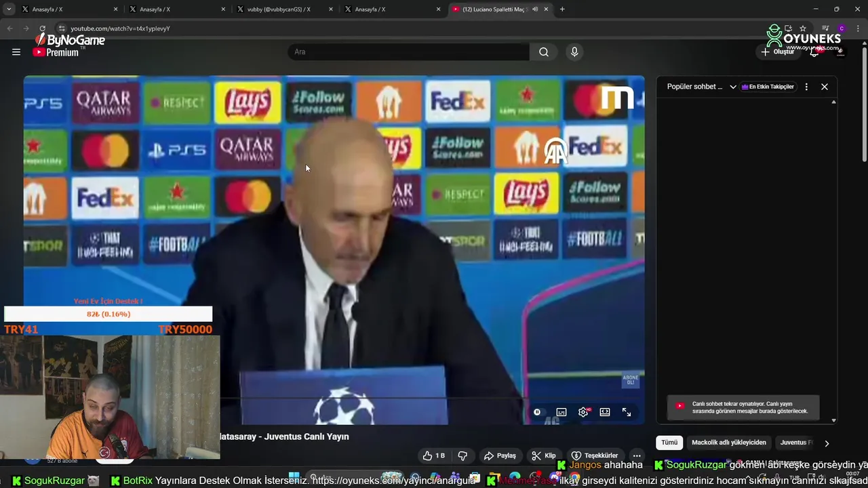The height and width of the screenshot is (488, 868).
Task: Open the Chrome profile C avatar
Action: click(842, 28)
